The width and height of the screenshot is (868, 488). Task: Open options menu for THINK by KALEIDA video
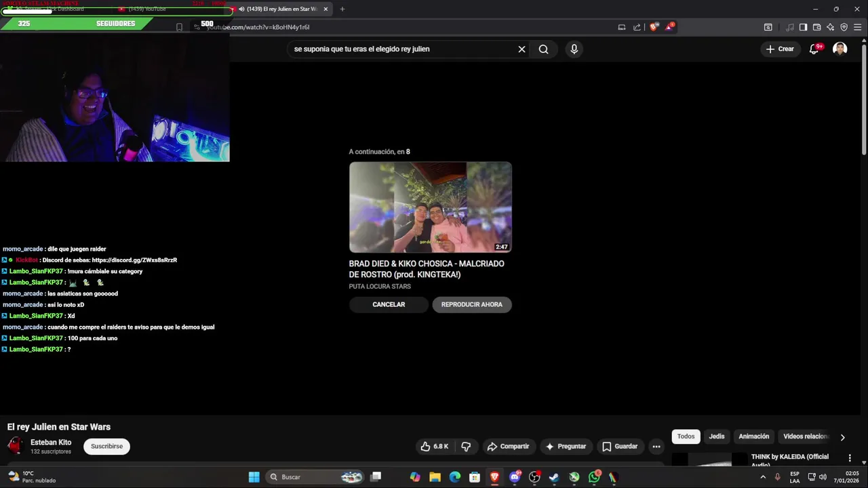click(850, 458)
